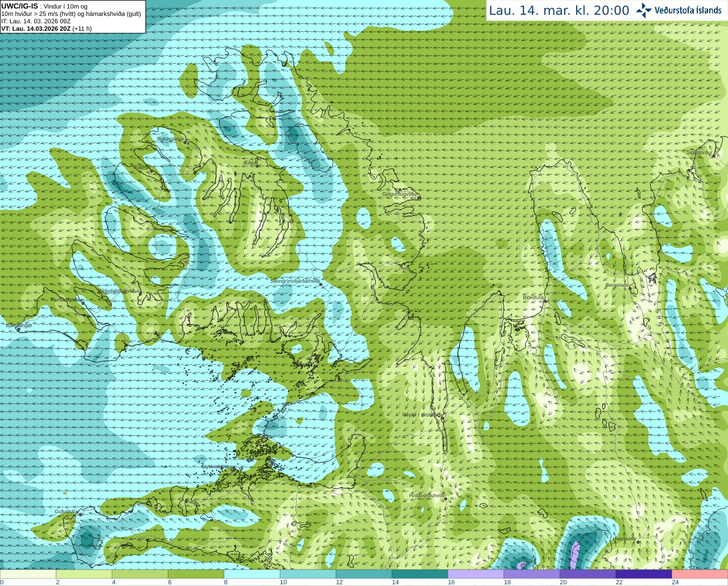The height and width of the screenshot is (586, 728).
Task: Click the 2–4 m/s light green legend swatch
Action: [84, 574]
